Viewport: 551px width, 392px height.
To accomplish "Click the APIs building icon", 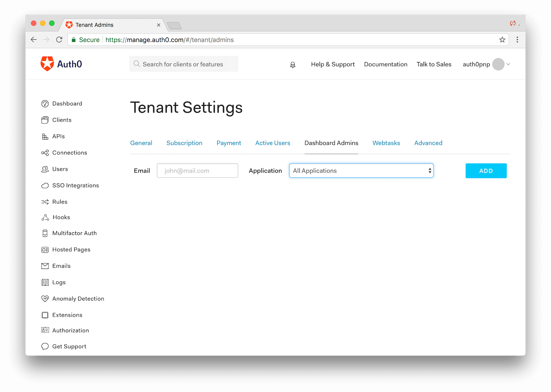I will [x=45, y=137].
